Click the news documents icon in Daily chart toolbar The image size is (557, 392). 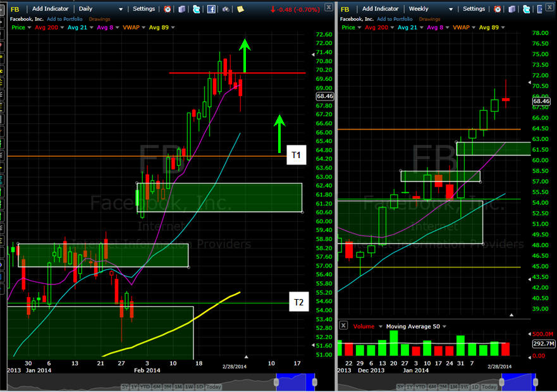(181, 9)
